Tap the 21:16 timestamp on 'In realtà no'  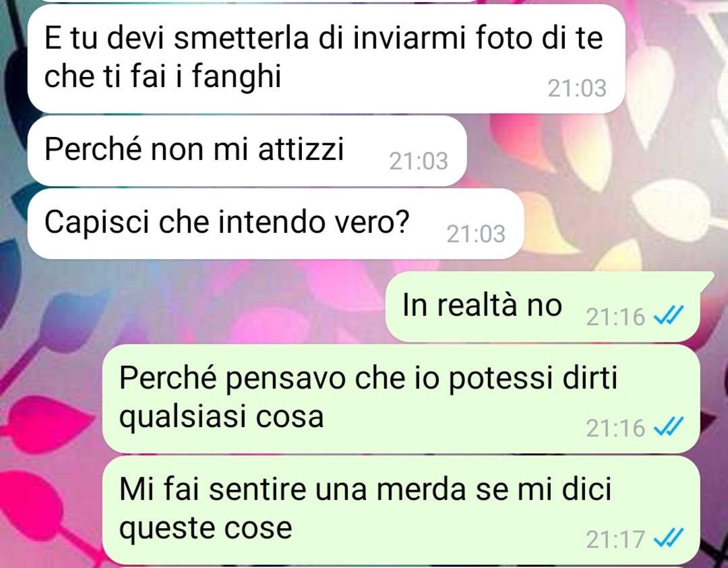click(x=615, y=317)
